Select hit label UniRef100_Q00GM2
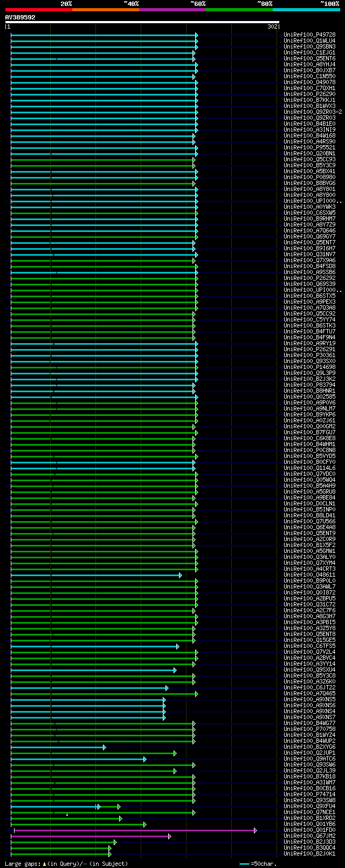 309,426
